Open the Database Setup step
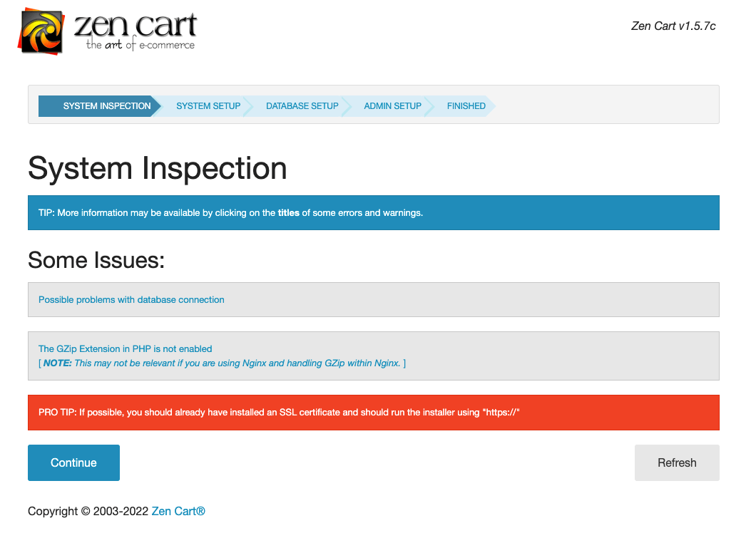 [x=302, y=106]
